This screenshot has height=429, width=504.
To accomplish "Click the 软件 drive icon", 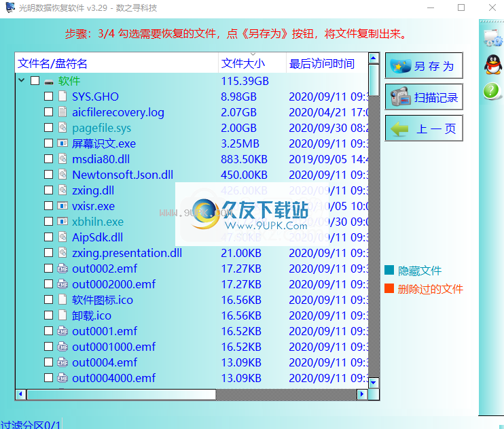I will tap(49, 82).
